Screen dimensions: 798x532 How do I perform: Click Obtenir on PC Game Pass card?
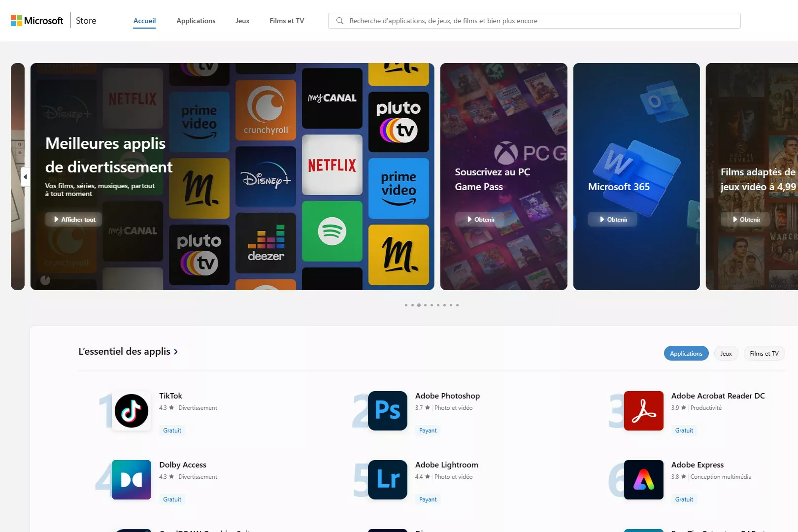coord(480,220)
